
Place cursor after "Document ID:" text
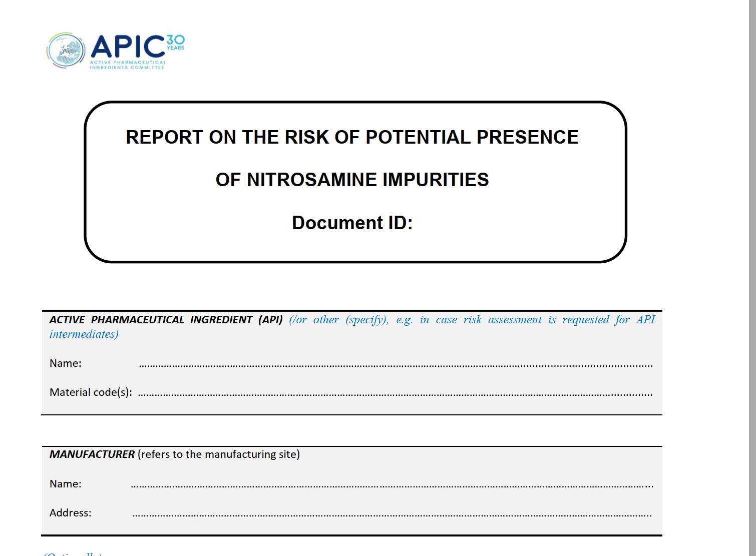[x=415, y=223]
